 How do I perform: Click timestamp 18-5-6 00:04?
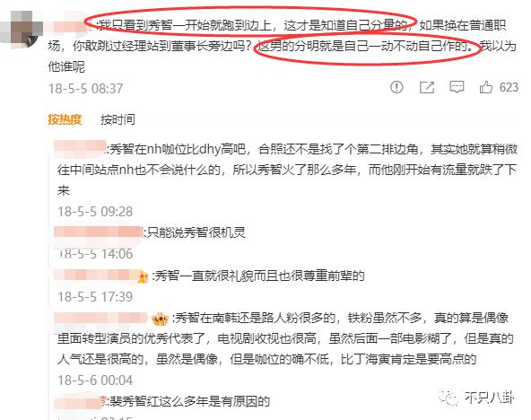click(95, 380)
